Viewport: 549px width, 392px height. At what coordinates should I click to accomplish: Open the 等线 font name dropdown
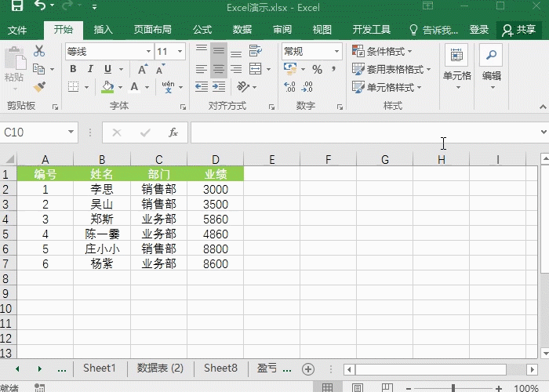tap(148, 52)
